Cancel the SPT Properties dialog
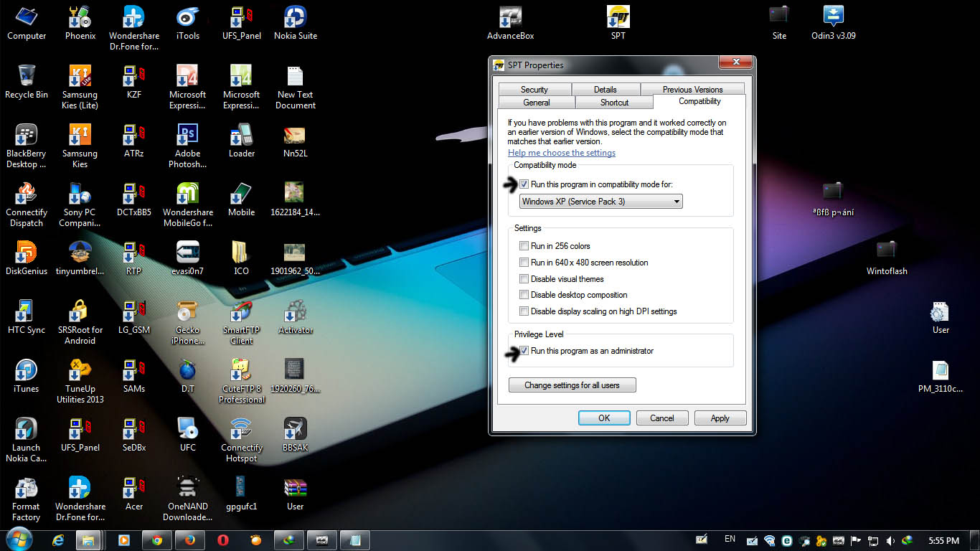The width and height of the screenshot is (980, 551). pyautogui.click(x=662, y=418)
